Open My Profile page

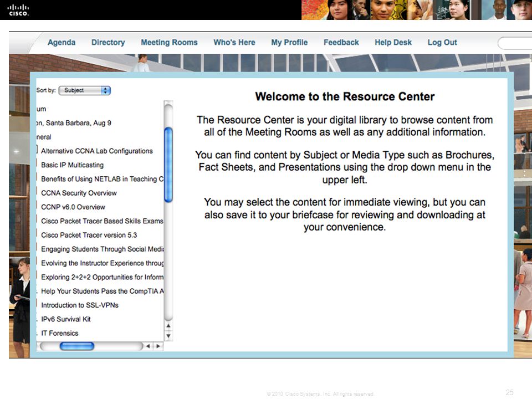pos(289,43)
